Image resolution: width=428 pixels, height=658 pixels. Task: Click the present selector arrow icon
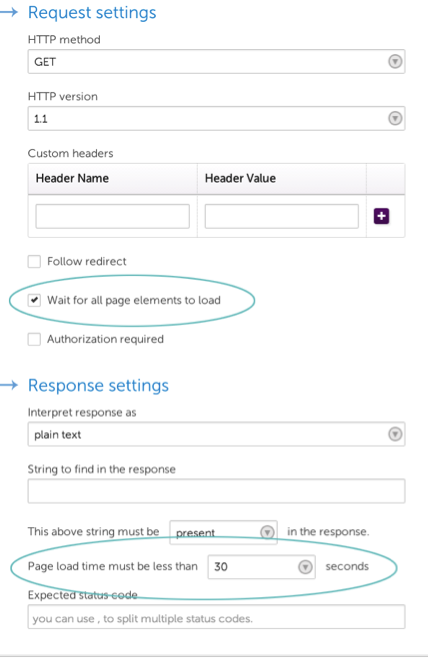(x=267, y=532)
